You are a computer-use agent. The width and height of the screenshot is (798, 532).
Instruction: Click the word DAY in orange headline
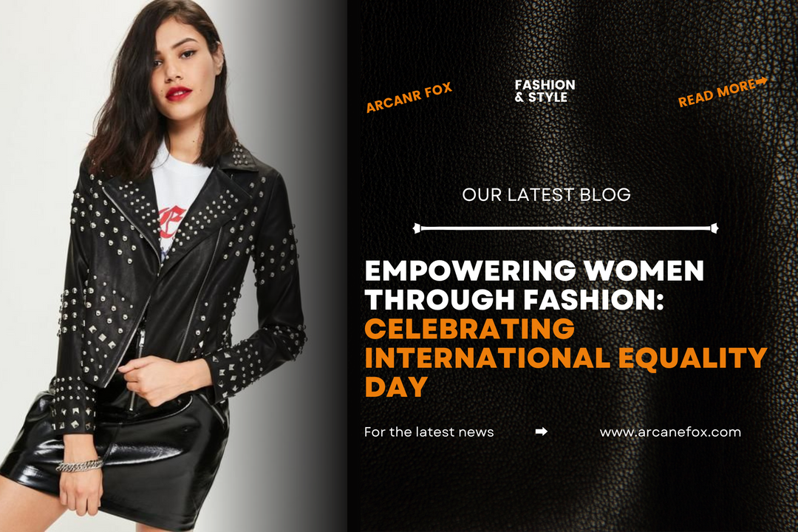[396, 386]
